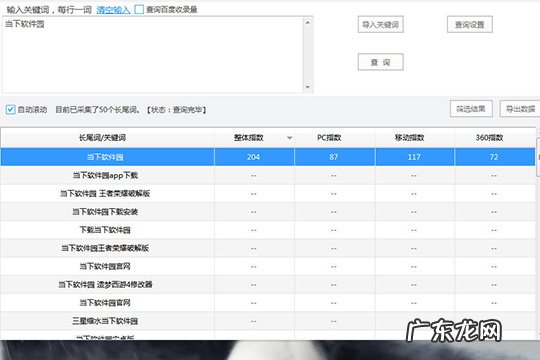Click the 移动指数 column header
The height and width of the screenshot is (360, 540).
point(415,138)
